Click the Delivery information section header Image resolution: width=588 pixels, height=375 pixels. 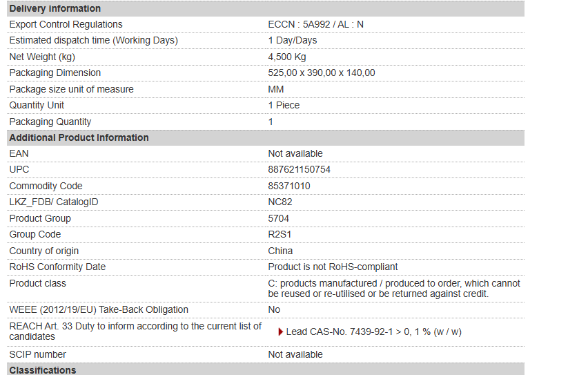click(x=55, y=8)
